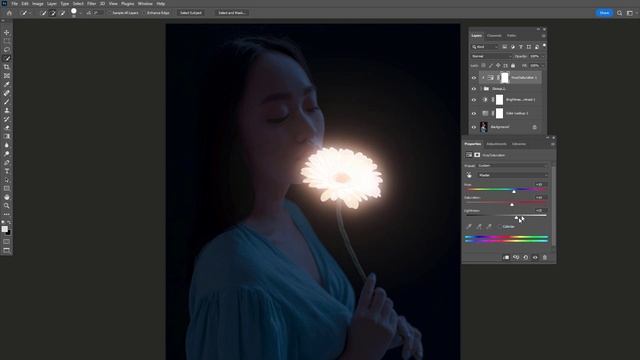Viewport: 640px width, 360px height.
Task: Select the Quick Selection tool in toolbox
Action: coord(7,58)
